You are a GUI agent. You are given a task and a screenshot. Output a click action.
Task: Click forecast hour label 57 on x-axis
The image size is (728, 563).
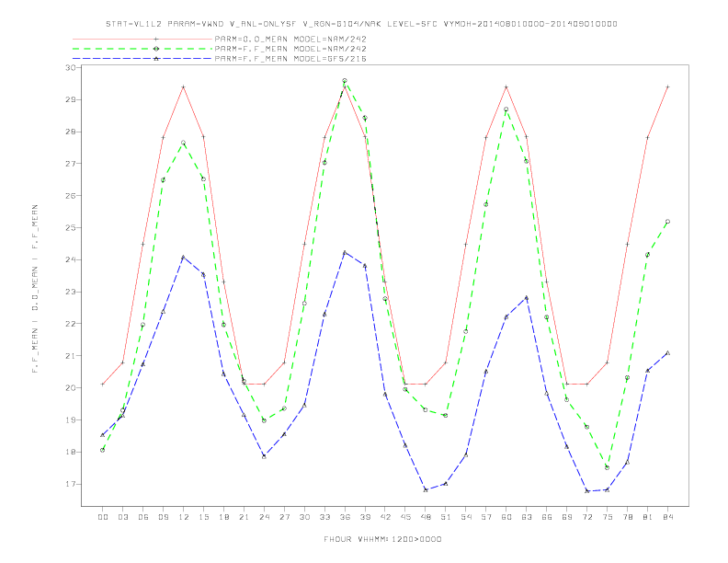[x=486, y=517]
